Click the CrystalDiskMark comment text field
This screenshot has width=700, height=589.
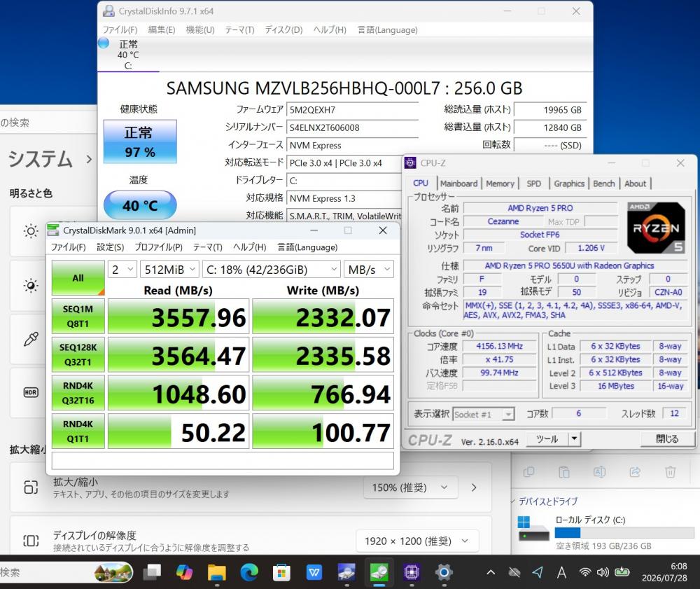pyautogui.click(x=223, y=460)
